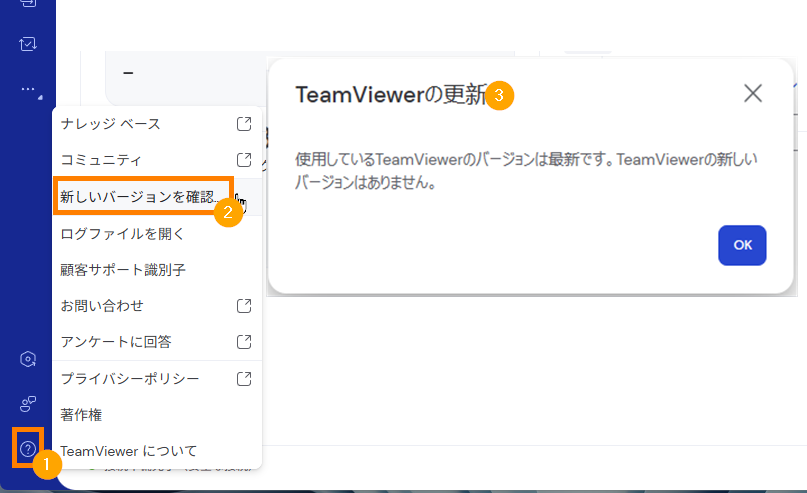This screenshot has width=807, height=493.
Task: Choose ログファイルを開く from help menu
Action: pyautogui.click(x=157, y=234)
